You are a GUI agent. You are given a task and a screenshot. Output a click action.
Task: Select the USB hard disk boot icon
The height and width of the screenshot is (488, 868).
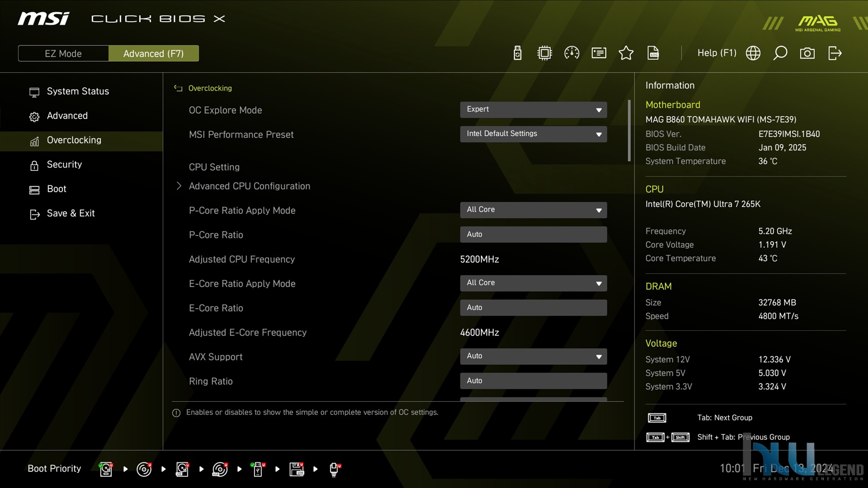pos(182,469)
